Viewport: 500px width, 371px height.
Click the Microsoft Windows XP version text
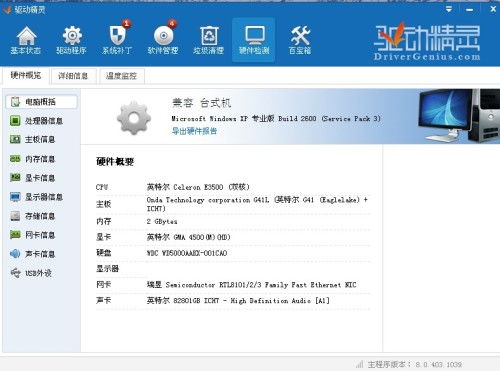click(276, 118)
